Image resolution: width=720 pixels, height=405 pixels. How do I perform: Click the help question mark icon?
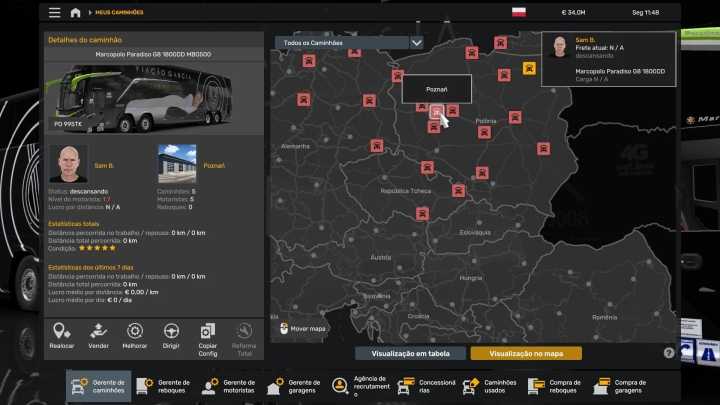click(x=669, y=353)
